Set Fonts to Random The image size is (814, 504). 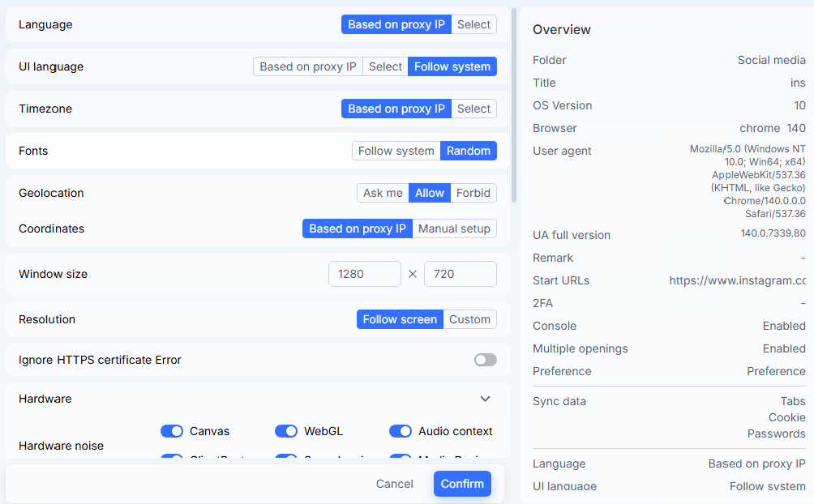click(x=468, y=151)
